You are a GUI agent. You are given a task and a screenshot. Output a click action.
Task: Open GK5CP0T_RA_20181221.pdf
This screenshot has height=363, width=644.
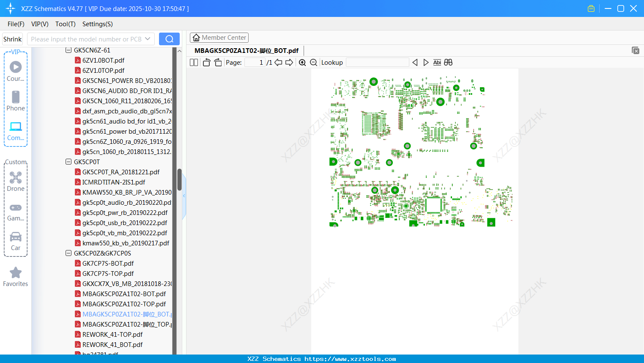pos(121,172)
